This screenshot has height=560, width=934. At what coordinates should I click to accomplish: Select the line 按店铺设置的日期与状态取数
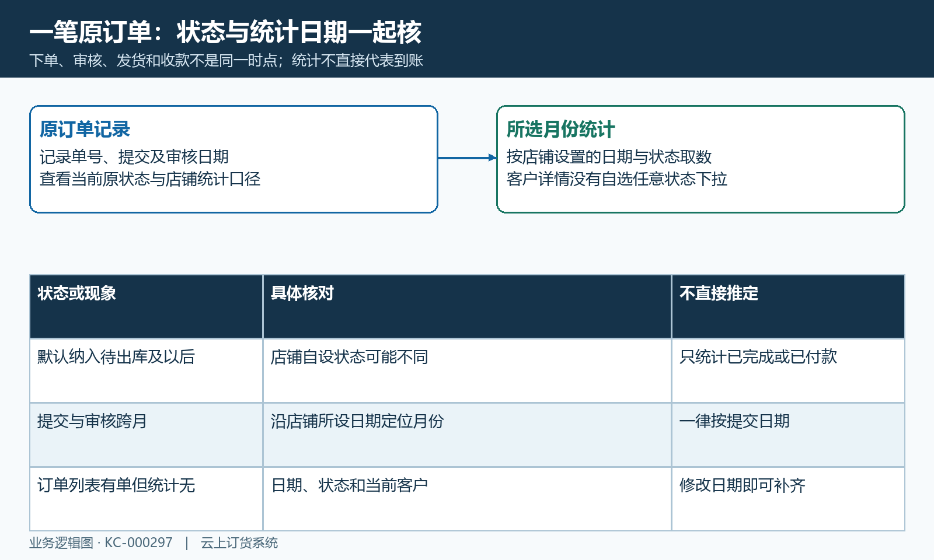(609, 157)
